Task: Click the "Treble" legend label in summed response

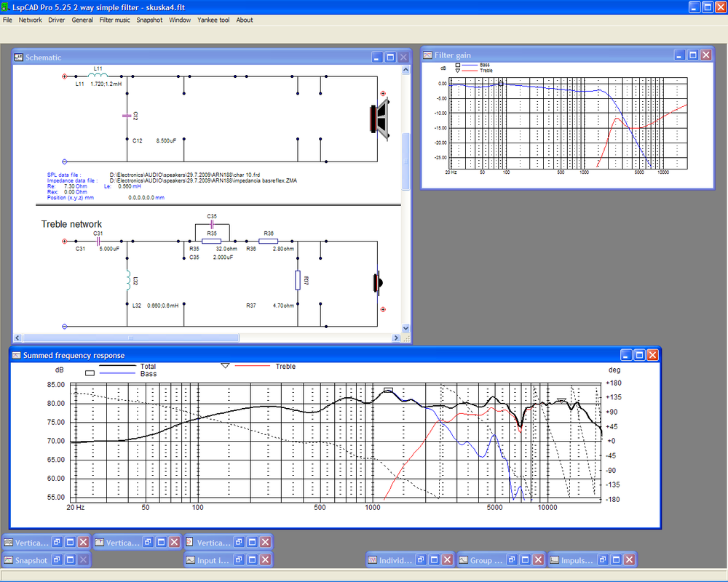Action: [285, 366]
